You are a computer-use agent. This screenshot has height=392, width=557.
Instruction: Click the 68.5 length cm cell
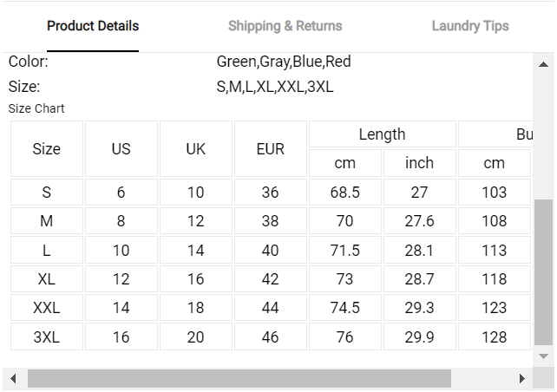point(345,192)
